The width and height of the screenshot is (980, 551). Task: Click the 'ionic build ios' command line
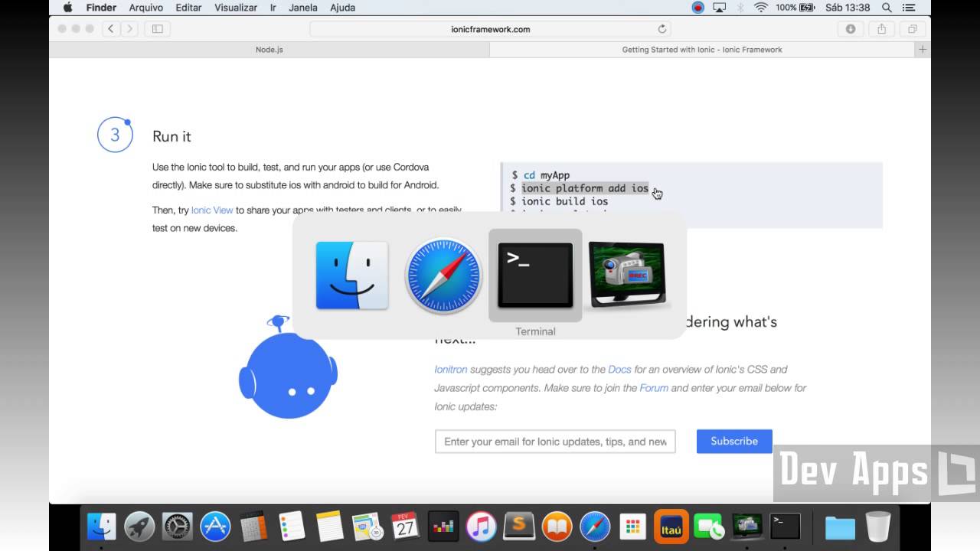(565, 201)
